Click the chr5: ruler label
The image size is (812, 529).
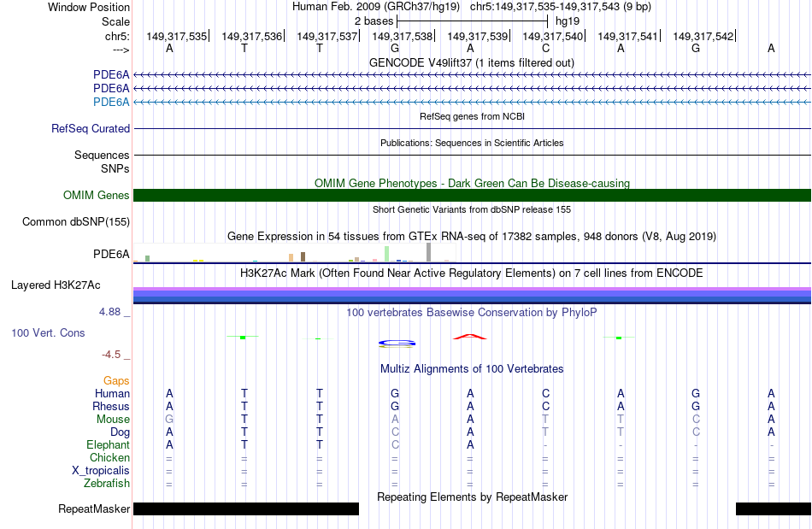click(x=117, y=36)
